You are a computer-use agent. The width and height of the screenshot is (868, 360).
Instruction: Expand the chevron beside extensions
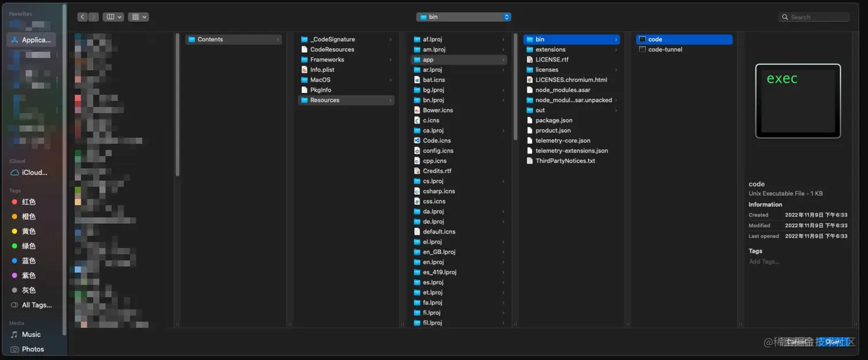click(616, 49)
